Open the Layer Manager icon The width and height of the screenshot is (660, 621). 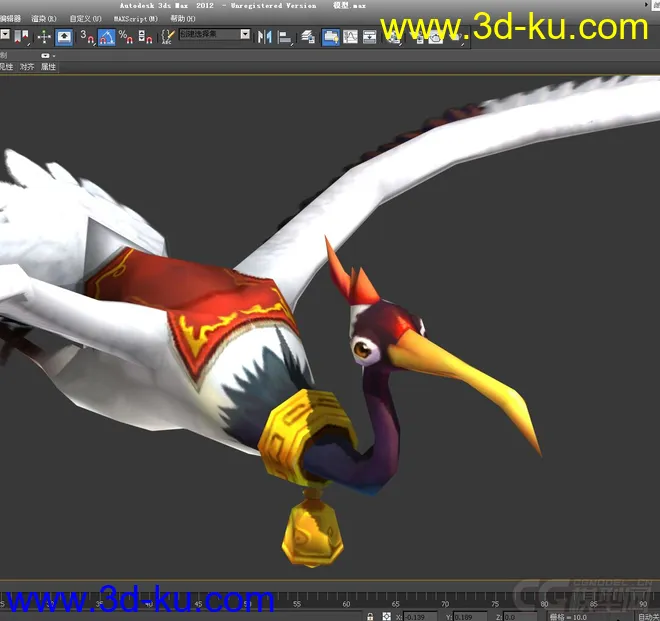click(308, 37)
